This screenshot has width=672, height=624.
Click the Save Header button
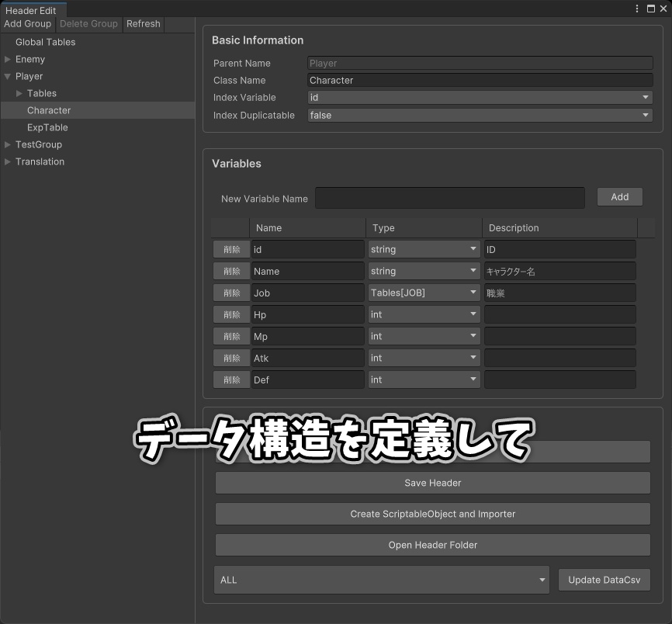click(432, 483)
